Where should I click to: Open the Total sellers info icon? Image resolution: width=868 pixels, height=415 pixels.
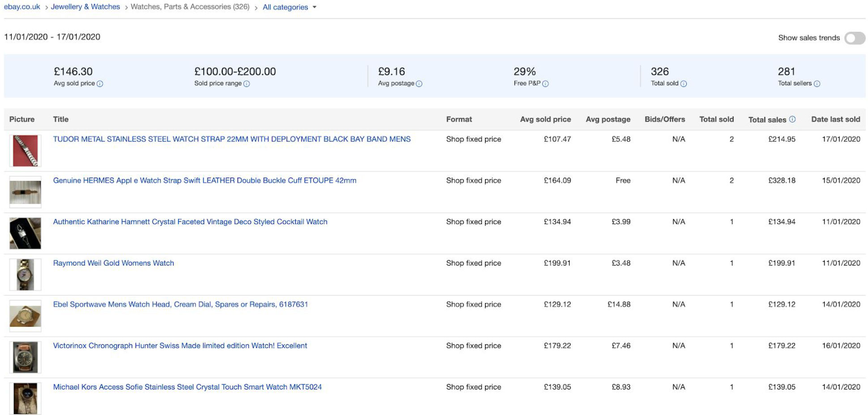tap(817, 84)
